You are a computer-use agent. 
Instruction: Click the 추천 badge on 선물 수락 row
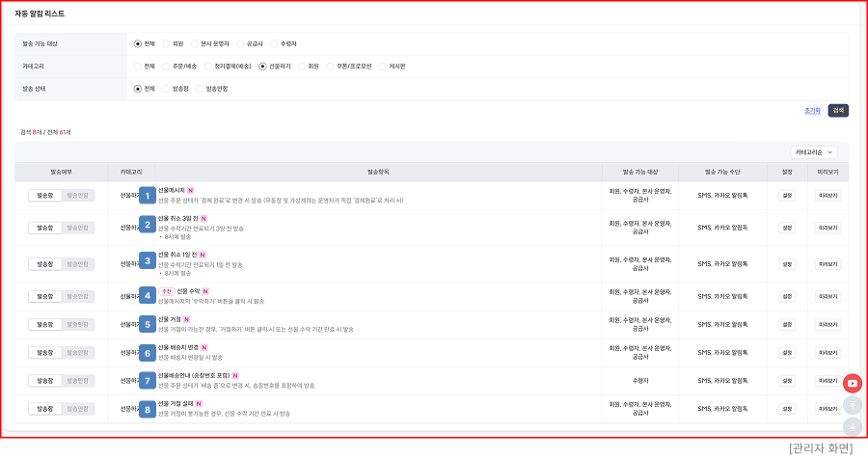tap(166, 290)
